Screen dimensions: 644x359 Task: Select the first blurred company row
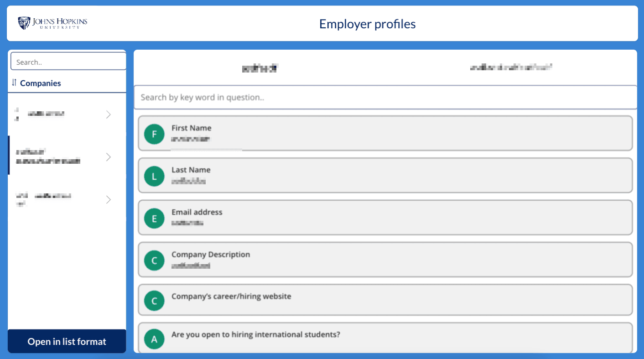click(x=67, y=114)
